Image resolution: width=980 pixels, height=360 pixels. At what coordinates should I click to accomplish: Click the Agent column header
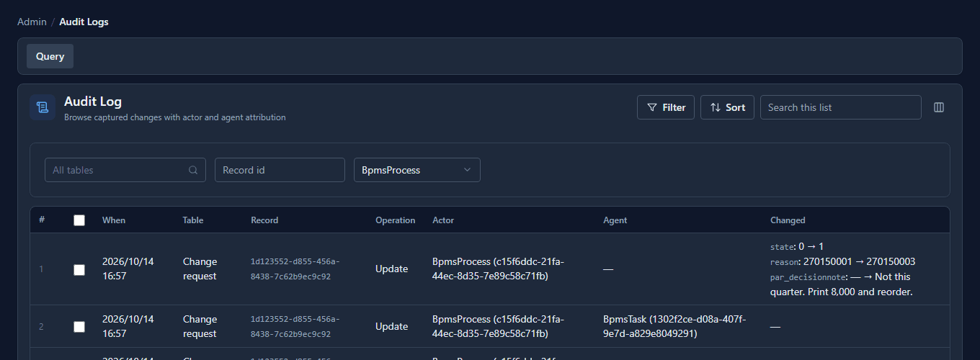pyautogui.click(x=615, y=220)
